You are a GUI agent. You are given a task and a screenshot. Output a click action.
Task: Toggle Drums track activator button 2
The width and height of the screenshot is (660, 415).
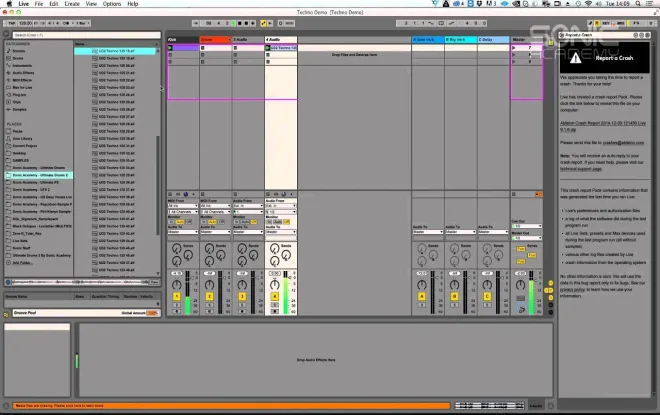click(209, 297)
